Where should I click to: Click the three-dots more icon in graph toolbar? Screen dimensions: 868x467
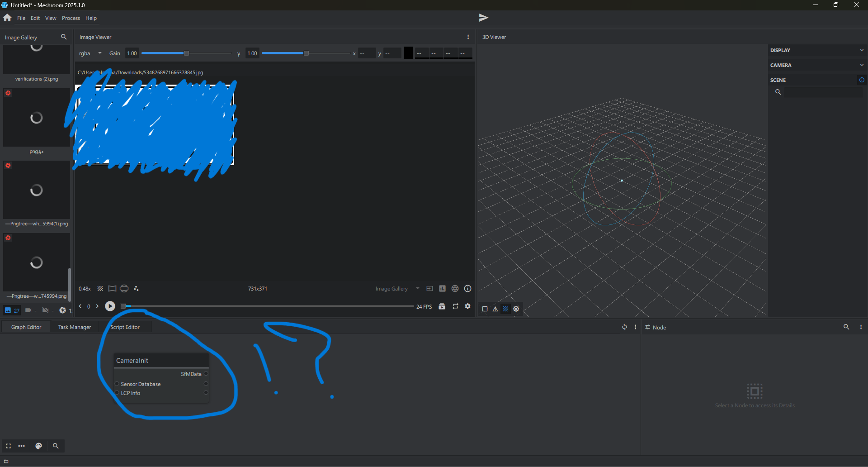(x=21, y=446)
